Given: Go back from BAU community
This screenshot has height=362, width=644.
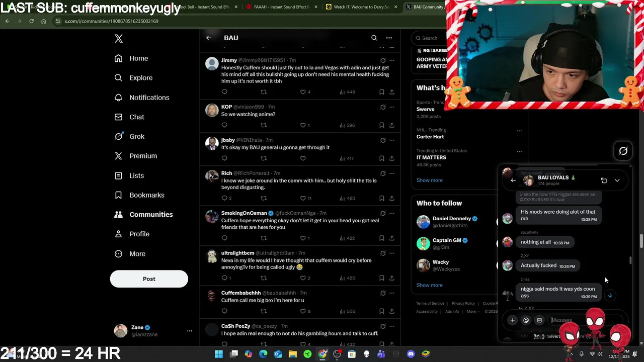Looking at the screenshot, I should tap(209, 38).
